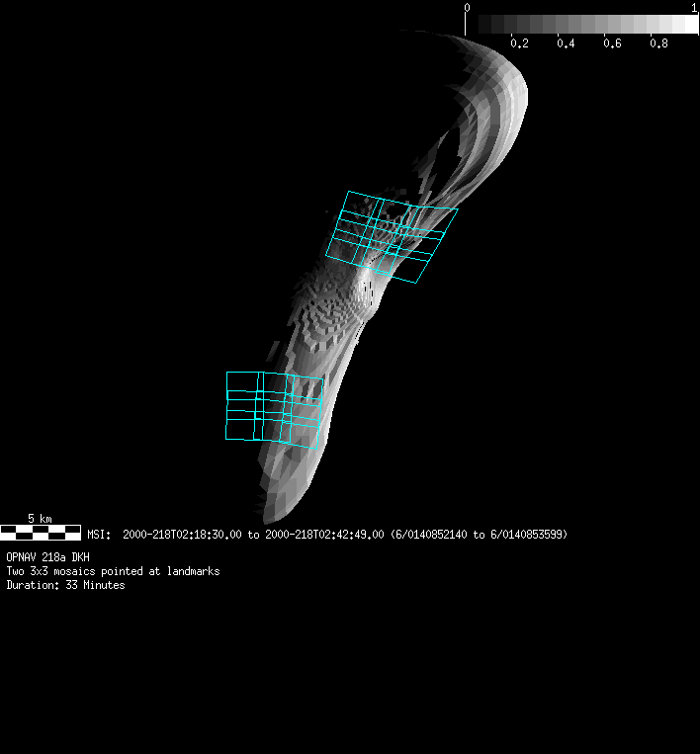This screenshot has height=754, width=700.
Task: Click the clock range (6/0140852140 to 6/0140853599)
Action: point(479,535)
